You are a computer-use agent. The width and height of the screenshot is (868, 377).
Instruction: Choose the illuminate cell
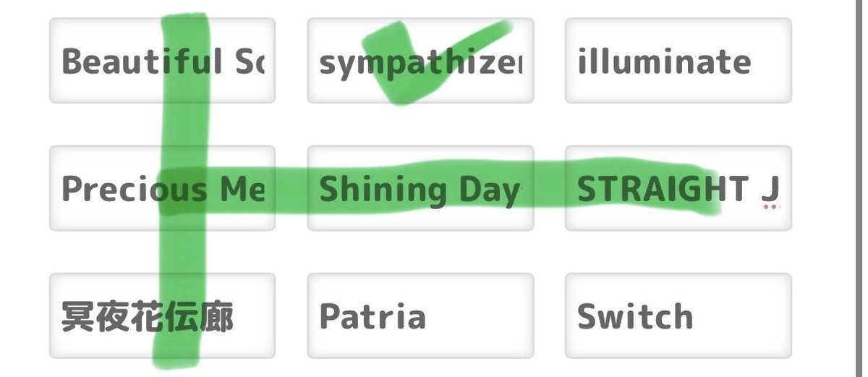678,61
